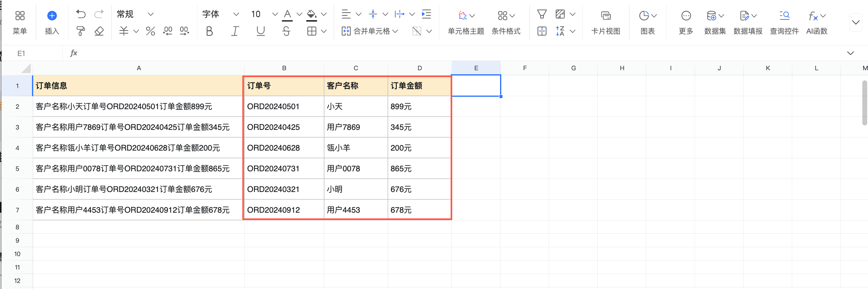Redo the last undone action
Image resolution: width=868 pixels, height=289 pixels.
tap(99, 14)
